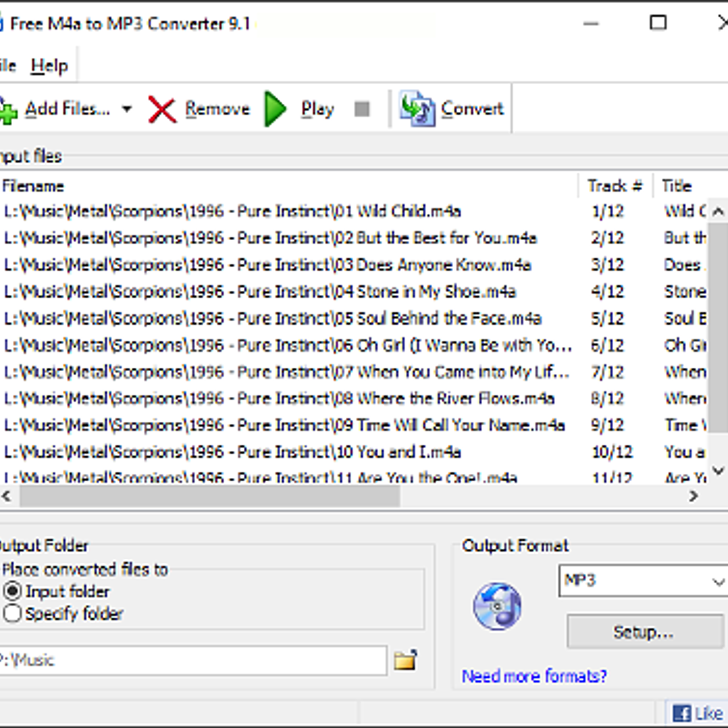The width and height of the screenshot is (728, 728).
Task: Open the File menu
Action: point(8,66)
